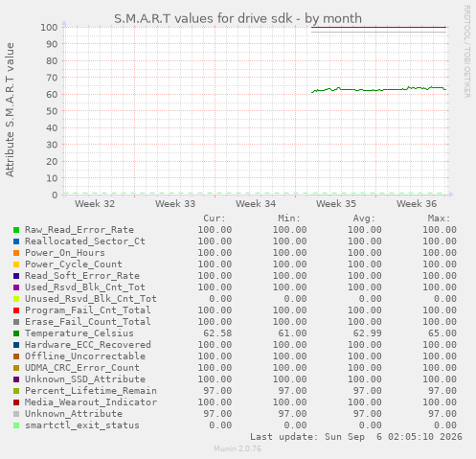476x459 pixels.
Task: Click the Cur: column header
Action: click(x=215, y=218)
